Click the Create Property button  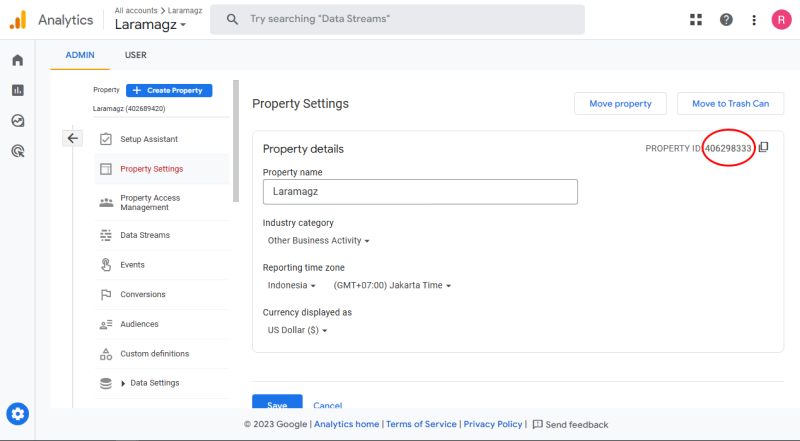(x=169, y=90)
